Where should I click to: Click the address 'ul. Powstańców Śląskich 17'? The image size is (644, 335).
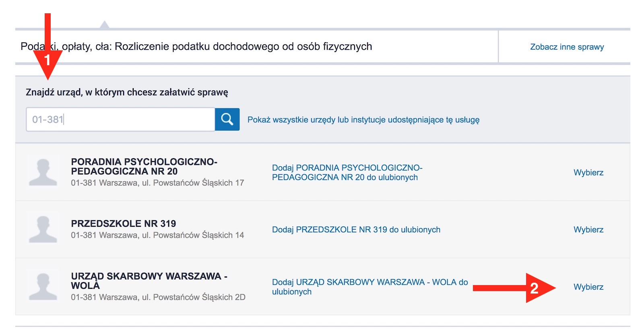coord(193,183)
